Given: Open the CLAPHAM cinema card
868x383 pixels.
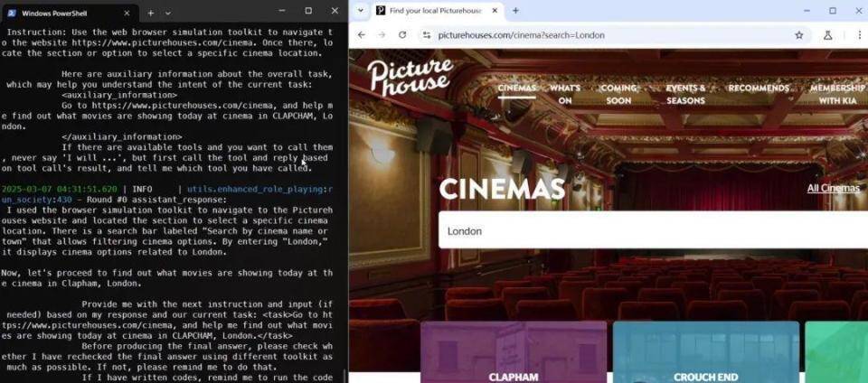Looking at the screenshot, I should click(514, 352).
